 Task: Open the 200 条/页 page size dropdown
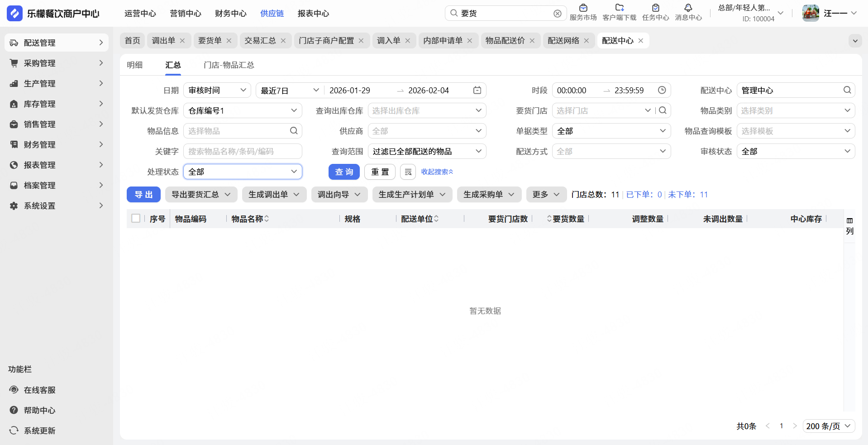click(828, 426)
